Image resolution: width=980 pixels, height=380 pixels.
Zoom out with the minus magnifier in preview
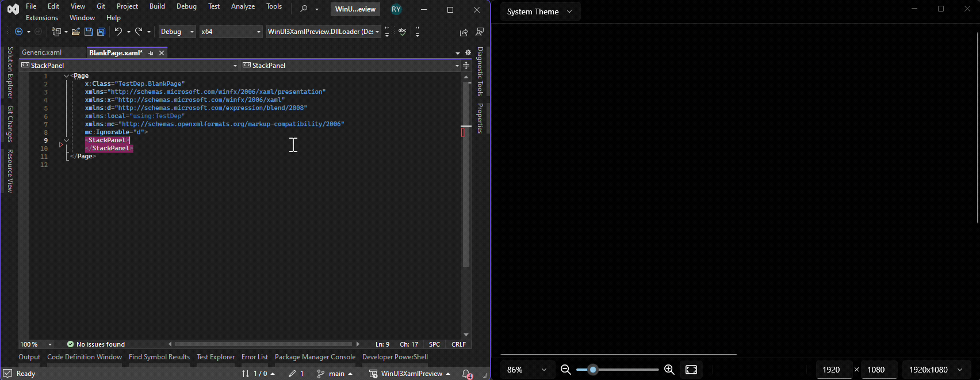click(x=565, y=370)
